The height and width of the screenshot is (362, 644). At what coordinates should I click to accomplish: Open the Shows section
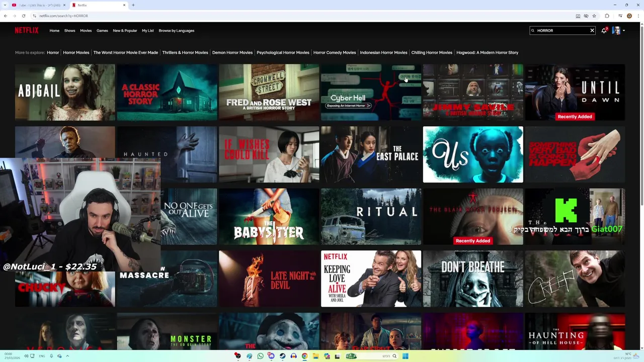pos(69,31)
